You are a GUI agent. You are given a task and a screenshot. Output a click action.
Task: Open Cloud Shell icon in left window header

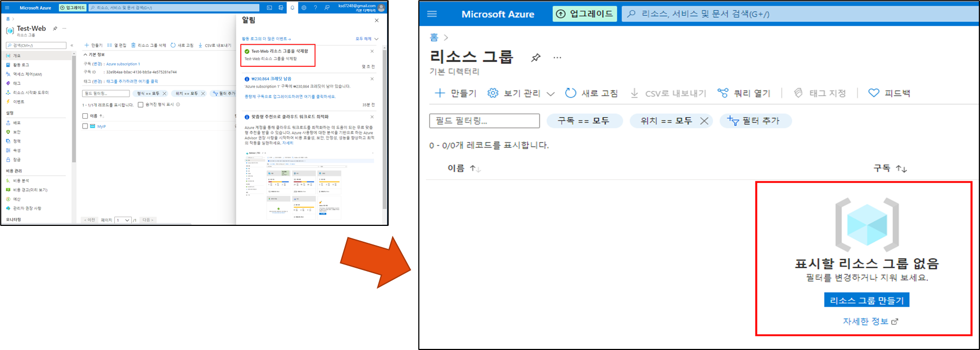269,8
